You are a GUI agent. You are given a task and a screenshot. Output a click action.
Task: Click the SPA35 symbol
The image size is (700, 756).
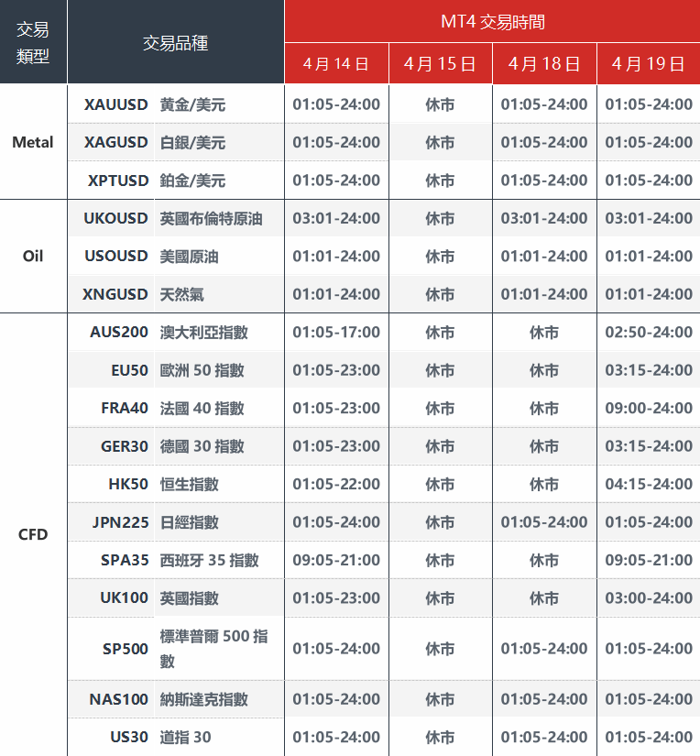pos(125,560)
